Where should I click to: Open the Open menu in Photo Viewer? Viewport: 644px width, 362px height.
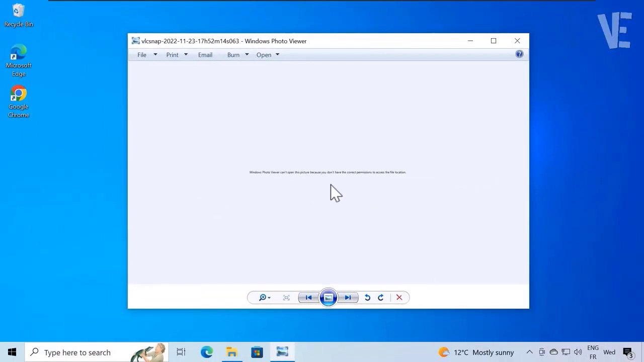tap(264, 55)
